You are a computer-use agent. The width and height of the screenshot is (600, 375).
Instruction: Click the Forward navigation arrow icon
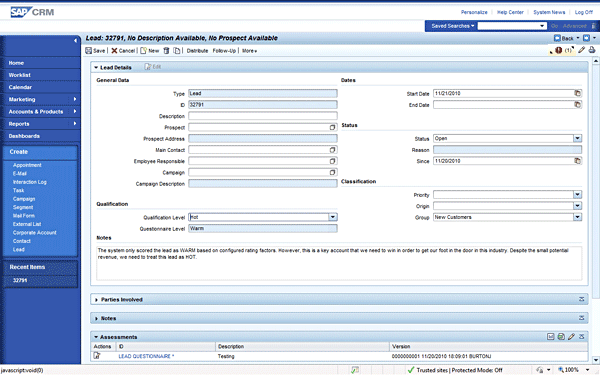pyautogui.click(x=586, y=38)
